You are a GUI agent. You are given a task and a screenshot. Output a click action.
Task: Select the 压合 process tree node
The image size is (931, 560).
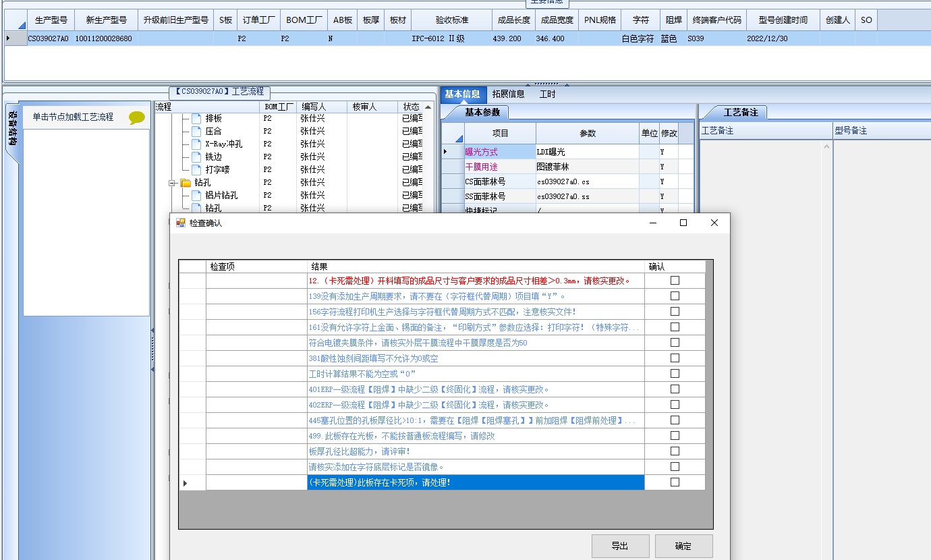coord(213,132)
